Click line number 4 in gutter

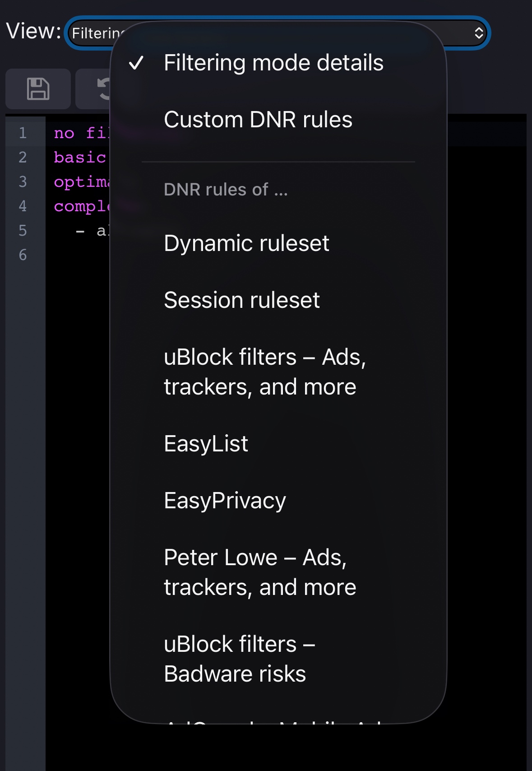pyautogui.click(x=23, y=206)
